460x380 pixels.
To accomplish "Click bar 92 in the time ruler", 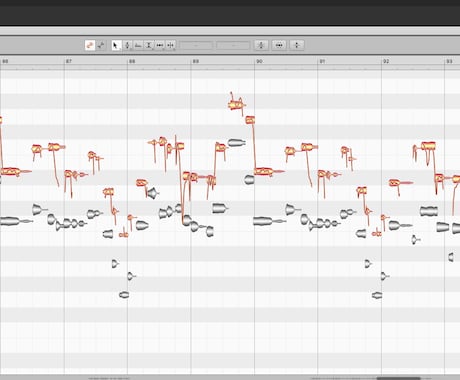I will coord(386,61).
